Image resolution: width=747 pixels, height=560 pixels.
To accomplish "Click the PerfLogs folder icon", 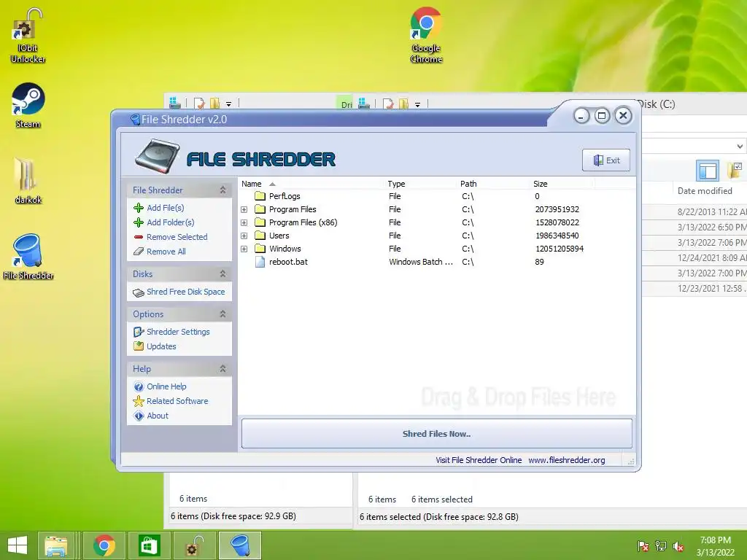I will click(x=260, y=196).
